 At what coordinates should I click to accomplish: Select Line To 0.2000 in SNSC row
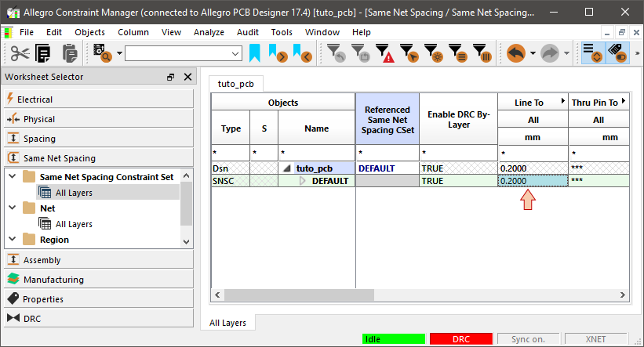pyautogui.click(x=533, y=181)
